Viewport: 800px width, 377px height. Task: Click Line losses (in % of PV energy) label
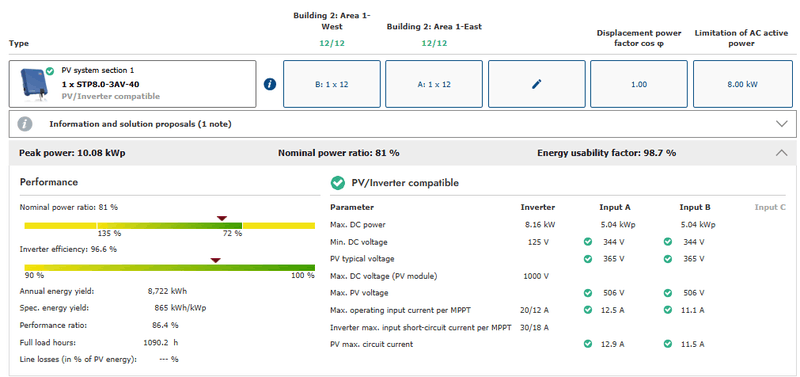[78, 359]
